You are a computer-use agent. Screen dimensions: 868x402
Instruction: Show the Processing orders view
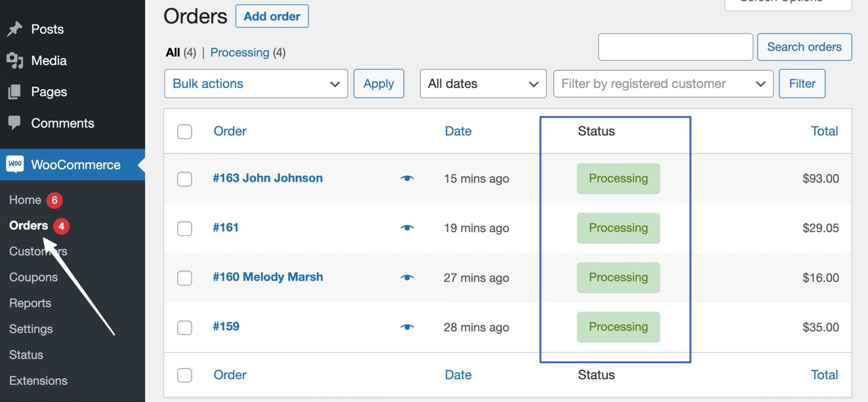tap(239, 52)
